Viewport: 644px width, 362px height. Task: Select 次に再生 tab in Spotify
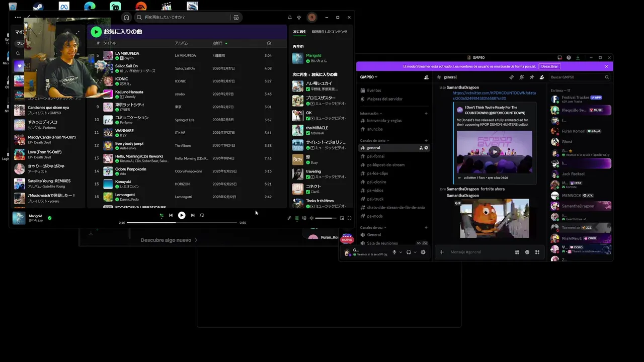click(x=299, y=32)
